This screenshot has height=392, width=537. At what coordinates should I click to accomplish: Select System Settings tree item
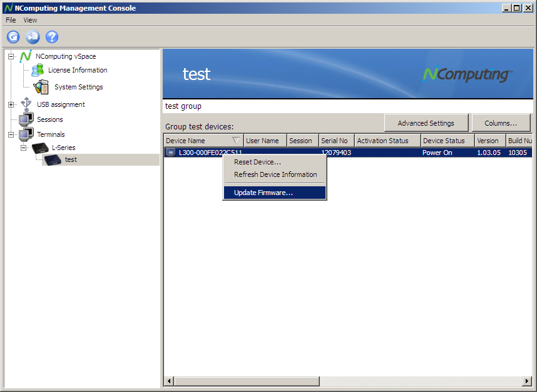pyautogui.click(x=79, y=87)
